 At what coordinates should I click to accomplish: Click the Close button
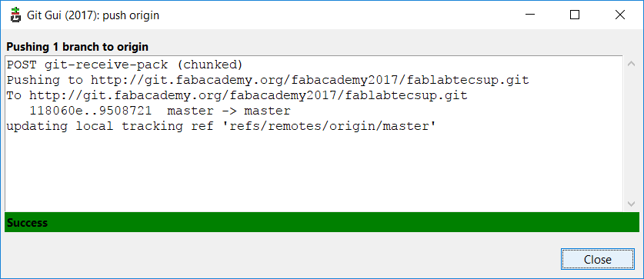coord(598,259)
